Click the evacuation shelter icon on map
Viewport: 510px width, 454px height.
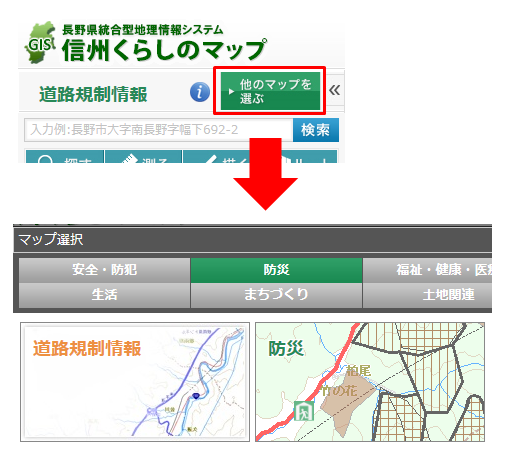[303, 411]
